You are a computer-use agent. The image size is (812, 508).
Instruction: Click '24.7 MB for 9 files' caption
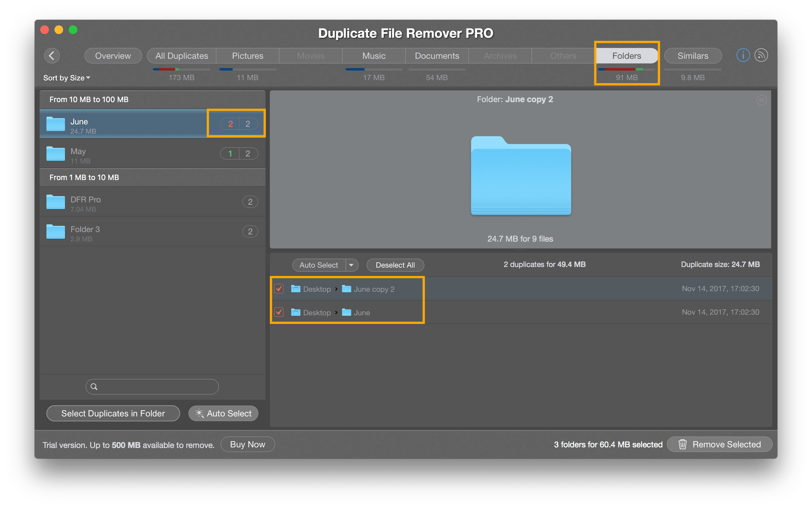tap(520, 239)
